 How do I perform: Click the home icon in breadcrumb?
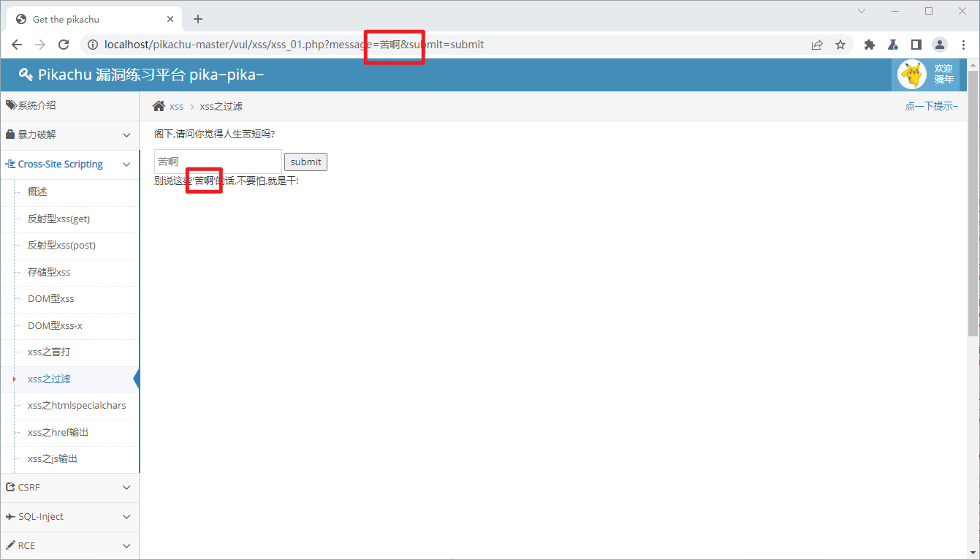pos(159,106)
